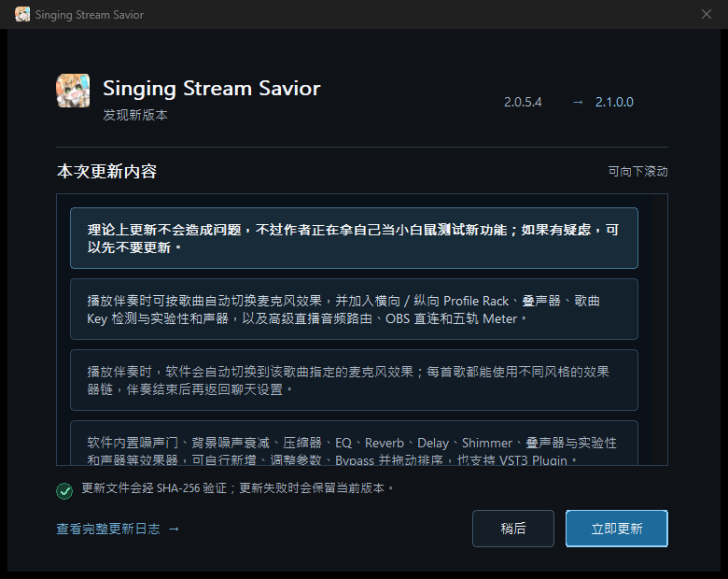Click the Singing Stream Savior app logo
Viewport: 728px width, 579px height.
[73, 91]
